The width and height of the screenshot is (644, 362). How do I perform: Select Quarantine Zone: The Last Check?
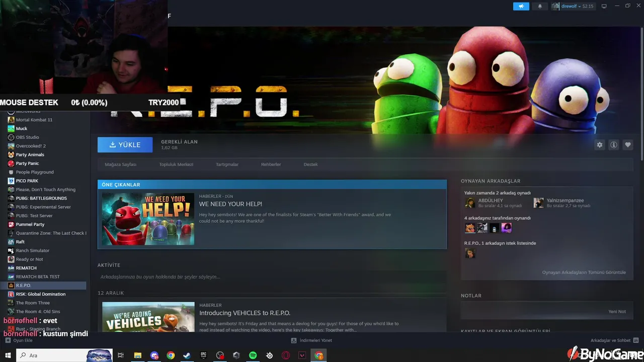(47, 233)
